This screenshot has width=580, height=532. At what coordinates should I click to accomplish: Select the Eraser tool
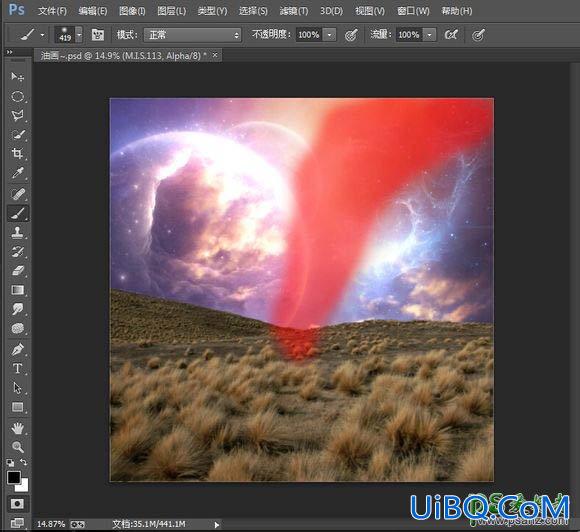tap(17, 271)
